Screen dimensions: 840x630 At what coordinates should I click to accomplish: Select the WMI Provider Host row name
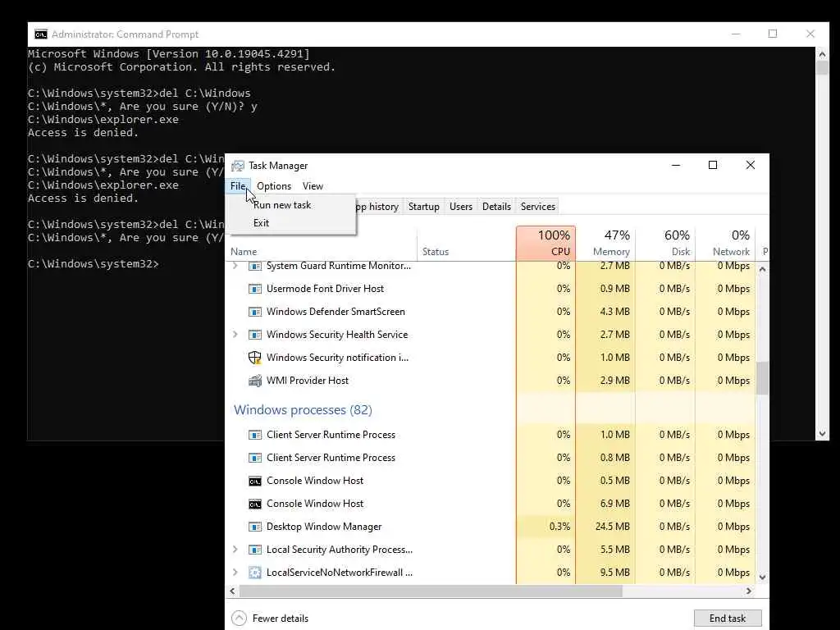coord(308,381)
